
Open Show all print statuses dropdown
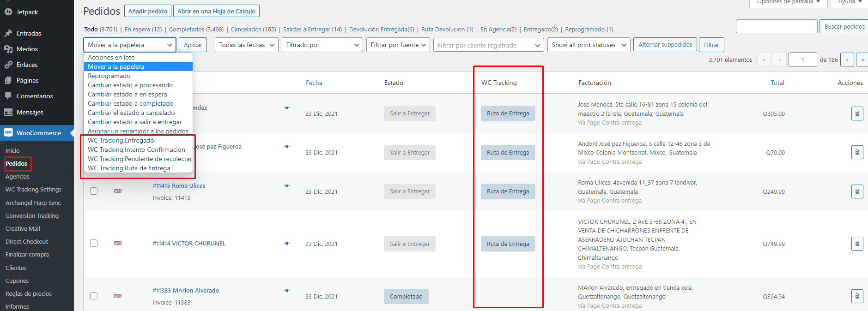pos(589,45)
